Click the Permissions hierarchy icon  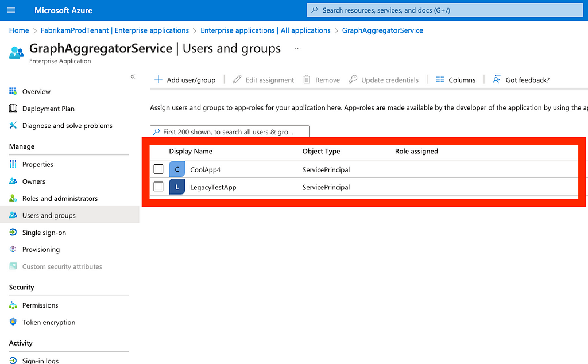click(x=13, y=305)
